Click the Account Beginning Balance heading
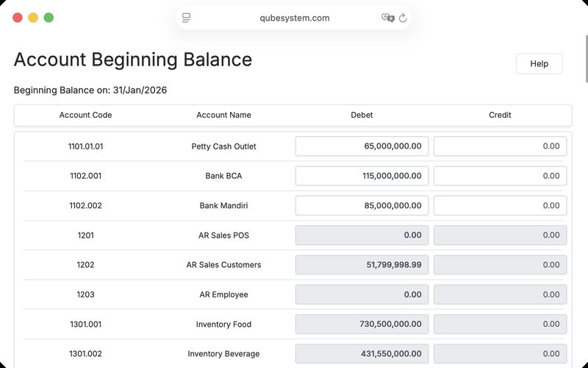588x368 pixels. click(133, 60)
